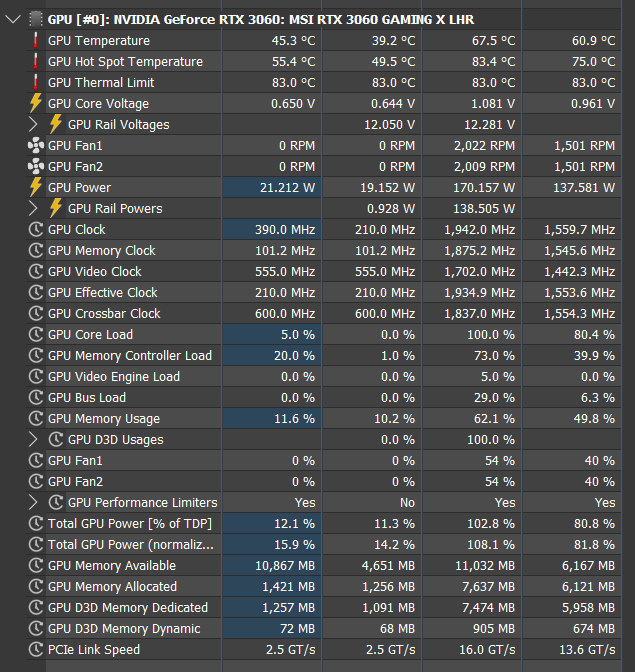
Task: Click the GPU Core Load gauge icon
Action: tap(36, 334)
